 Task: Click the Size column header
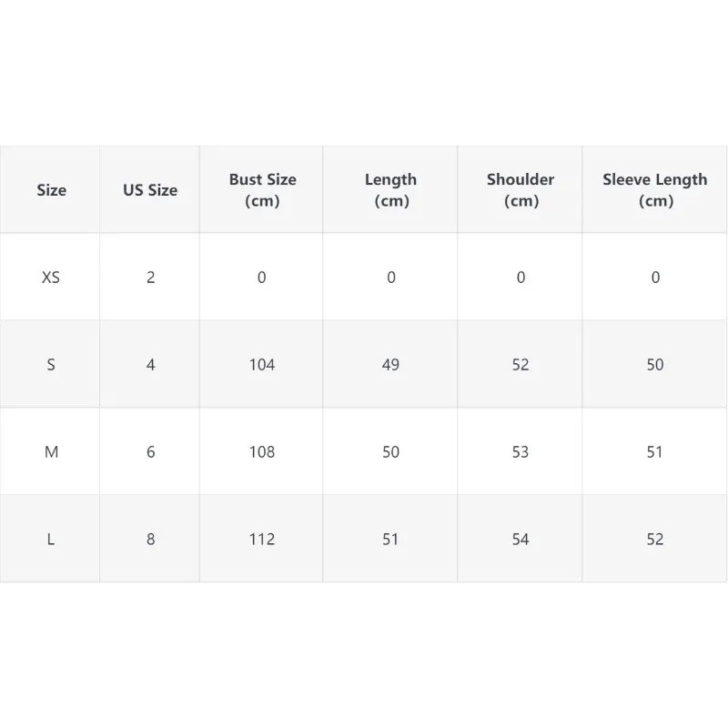[x=51, y=190]
